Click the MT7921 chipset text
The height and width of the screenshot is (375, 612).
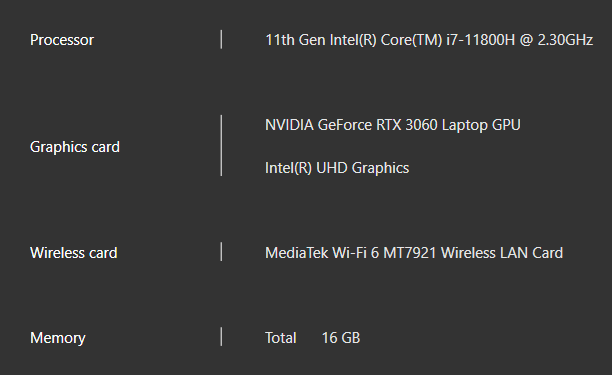pos(409,253)
